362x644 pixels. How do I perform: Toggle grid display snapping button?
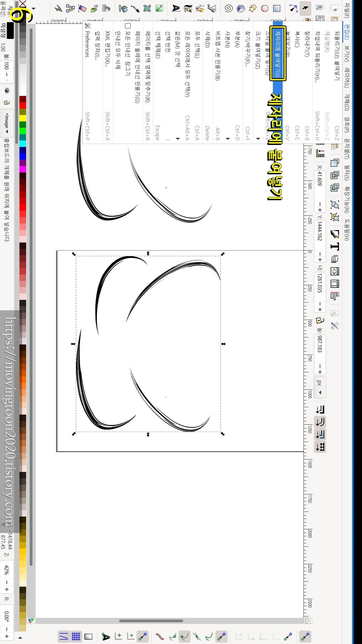click(x=76, y=636)
